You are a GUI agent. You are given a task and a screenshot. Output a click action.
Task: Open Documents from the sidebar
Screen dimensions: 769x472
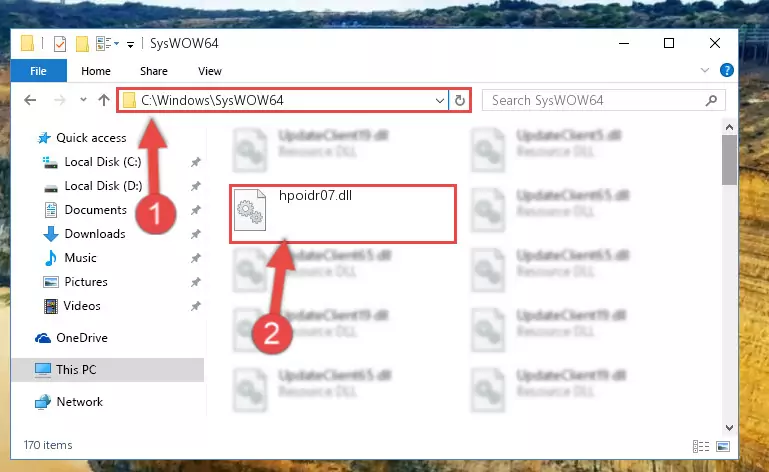pos(96,210)
